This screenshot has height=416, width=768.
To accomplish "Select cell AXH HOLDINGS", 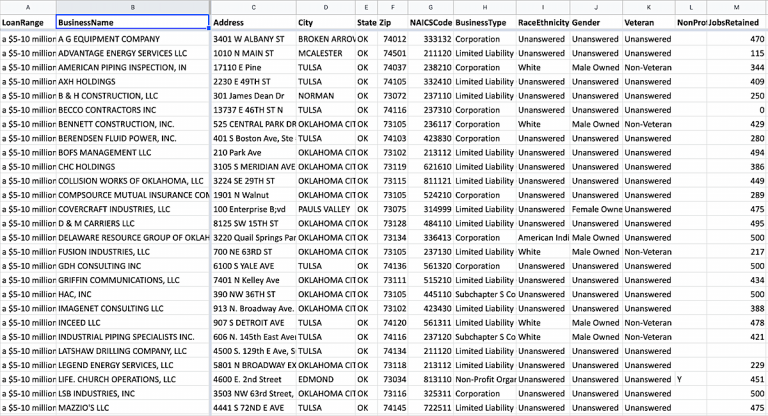I will pyautogui.click(x=133, y=81).
